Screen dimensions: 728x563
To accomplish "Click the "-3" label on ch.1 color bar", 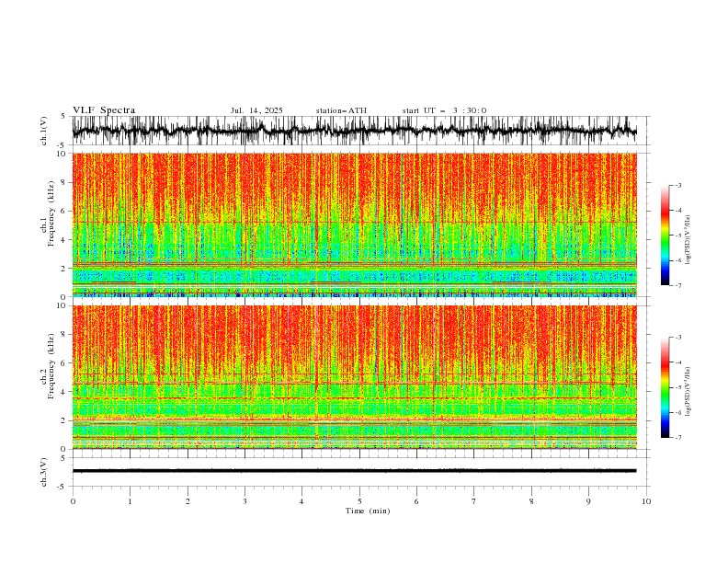I will [x=677, y=185].
